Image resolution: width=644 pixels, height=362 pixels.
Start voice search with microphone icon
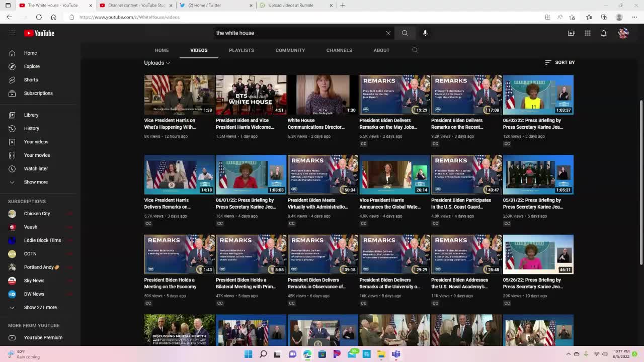pyautogui.click(x=425, y=33)
